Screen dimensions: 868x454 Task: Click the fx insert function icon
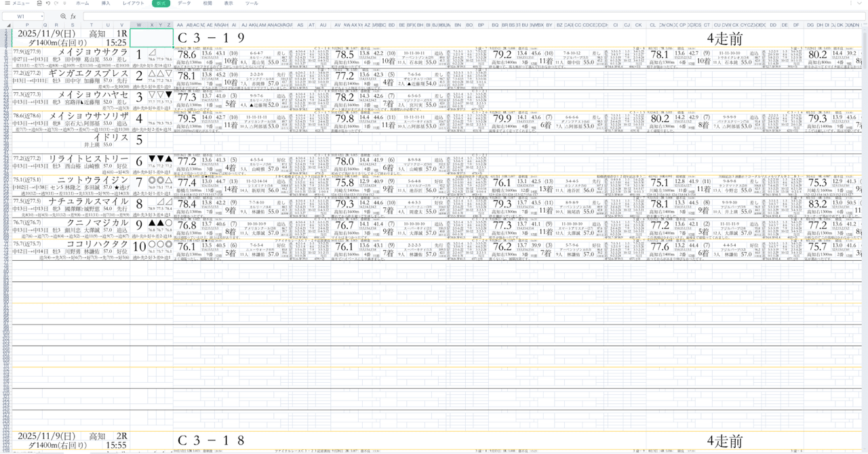point(73,16)
